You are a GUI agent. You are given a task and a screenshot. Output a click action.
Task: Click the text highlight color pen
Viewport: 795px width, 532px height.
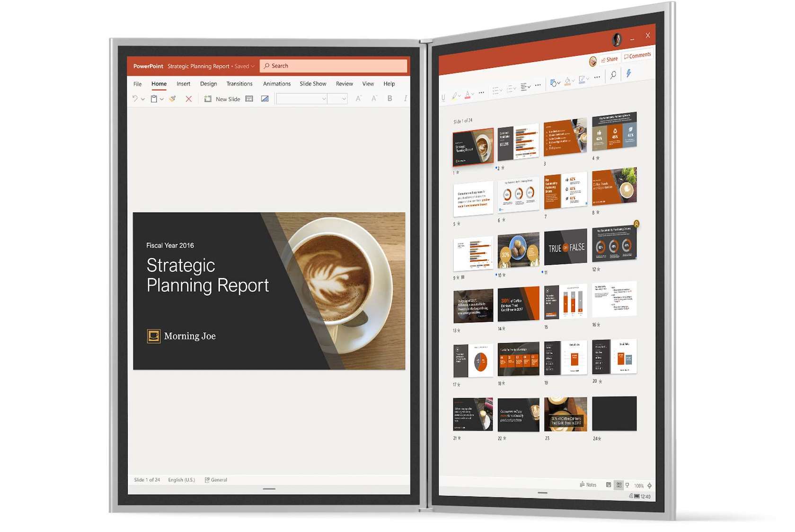454,96
